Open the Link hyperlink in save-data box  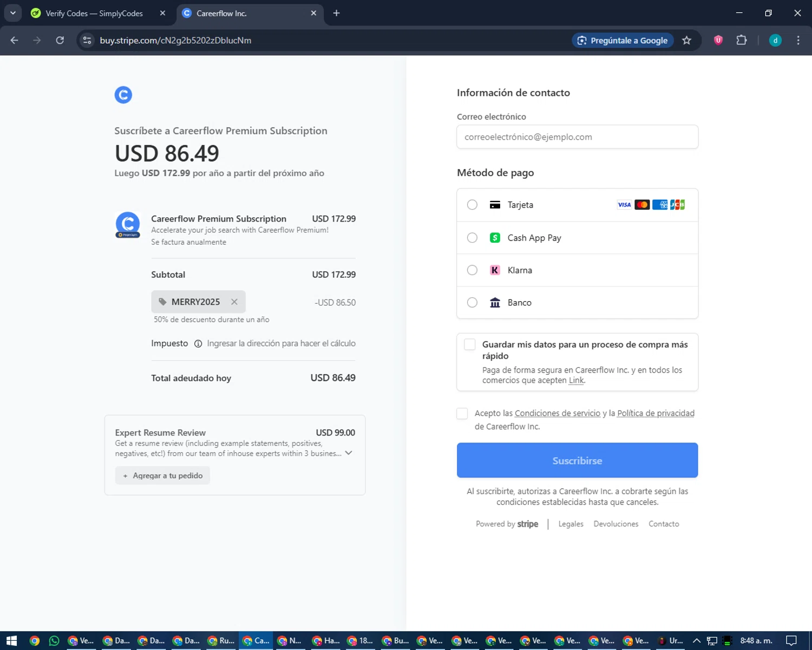[x=576, y=380]
